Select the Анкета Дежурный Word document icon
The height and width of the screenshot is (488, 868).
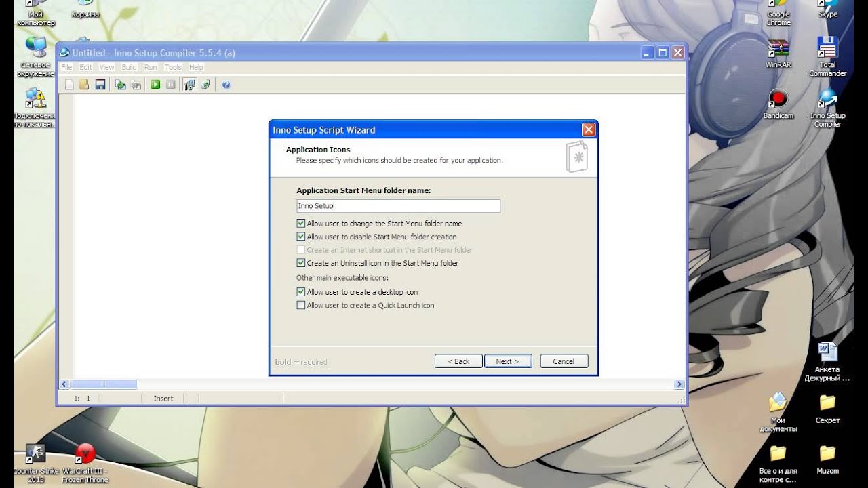click(827, 362)
